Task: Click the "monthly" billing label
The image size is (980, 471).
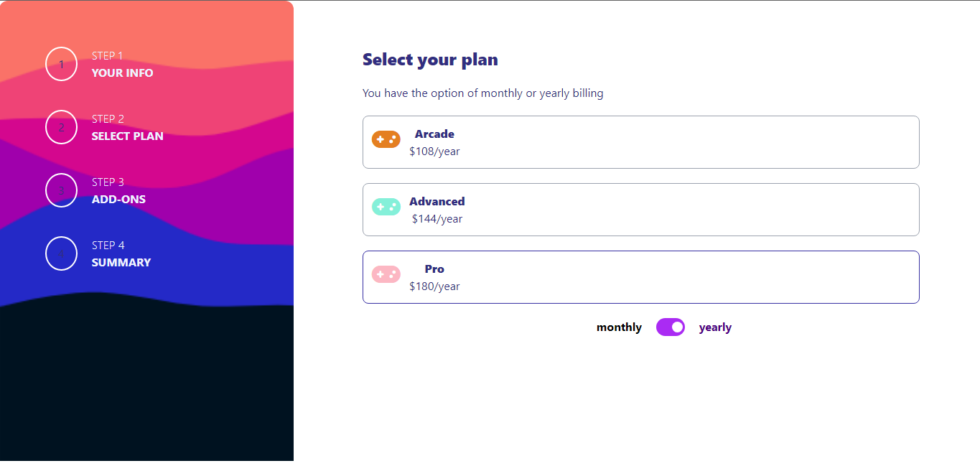Action: 619,327
